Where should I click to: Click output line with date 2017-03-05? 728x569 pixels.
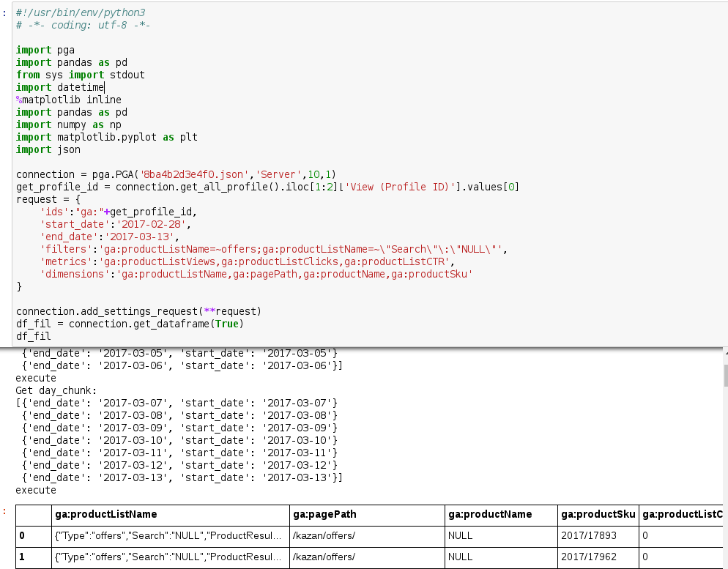(179, 354)
